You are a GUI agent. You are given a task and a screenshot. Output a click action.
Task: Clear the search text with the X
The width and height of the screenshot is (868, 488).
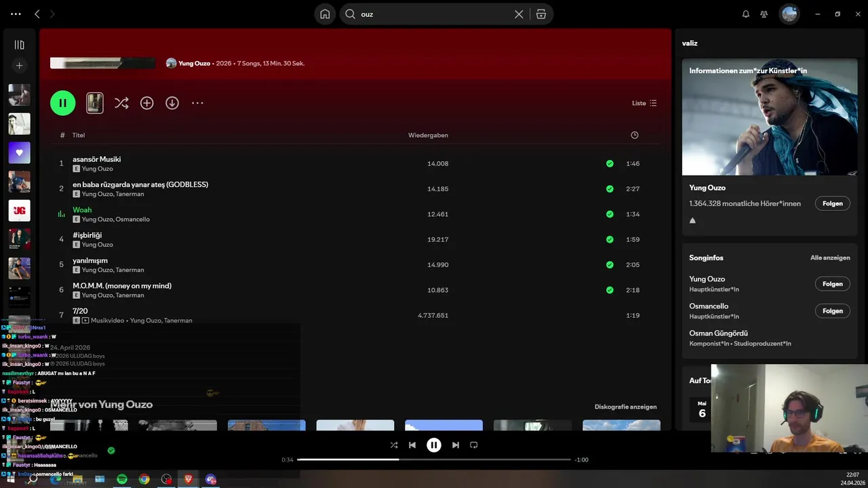[519, 14]
